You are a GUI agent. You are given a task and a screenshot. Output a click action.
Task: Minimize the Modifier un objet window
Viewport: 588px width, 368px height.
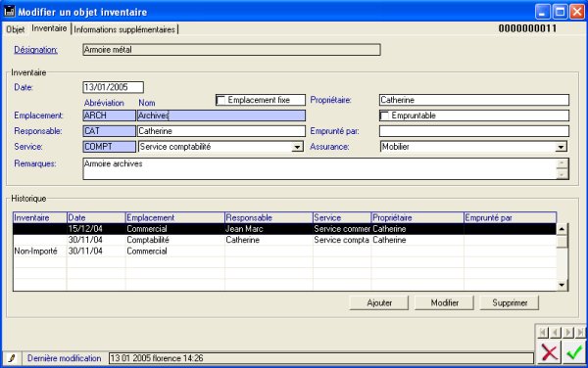coord(542,12)
